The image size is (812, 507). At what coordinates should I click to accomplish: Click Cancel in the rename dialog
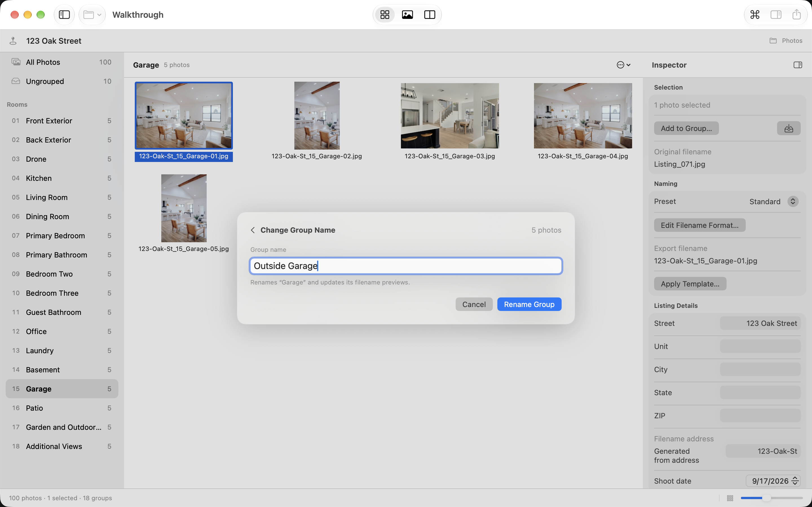[x=474, y=304]
